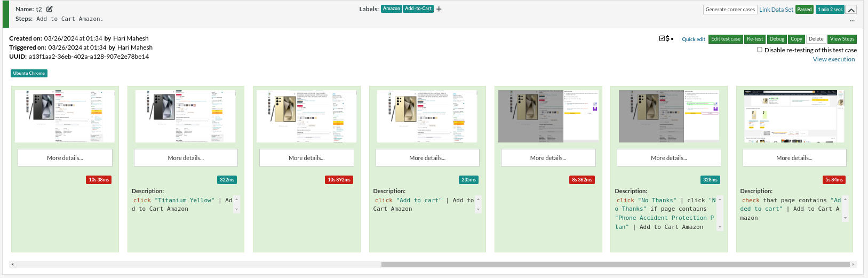The image size is (868, 278).
Task: Click the checkmark box icon beside Quick edit
Action: (662, 38)
